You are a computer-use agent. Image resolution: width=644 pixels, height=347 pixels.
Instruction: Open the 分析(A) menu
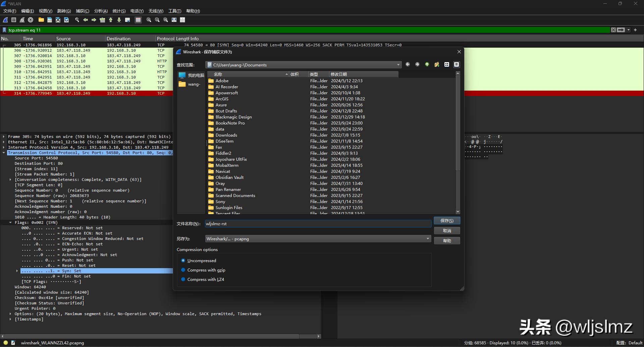click(101, 11)
